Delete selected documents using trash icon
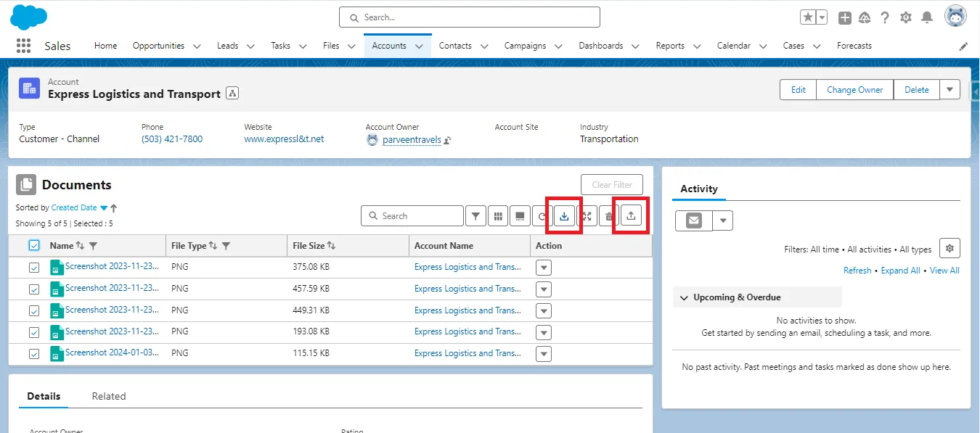The height and width of the screenshot is (433, 980). pyautogui.click(x=608, y=215)
